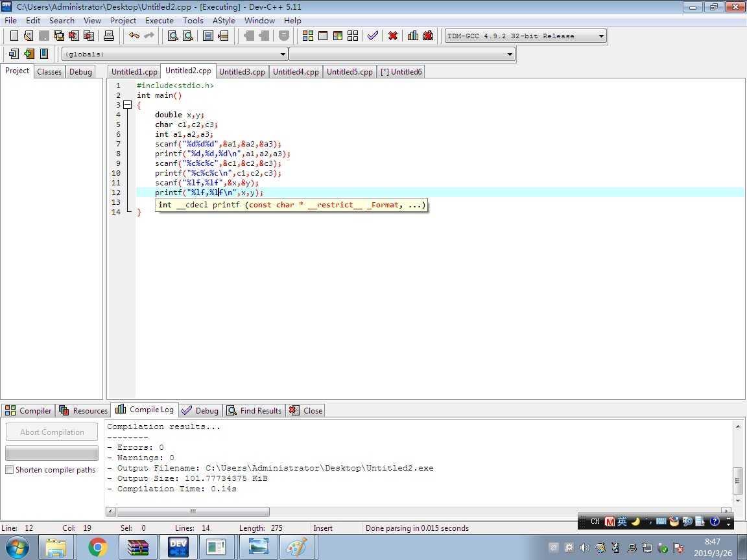The image size is (747, 560).
Task: Click the volume speaker tray icon
Action: [584, 548]
